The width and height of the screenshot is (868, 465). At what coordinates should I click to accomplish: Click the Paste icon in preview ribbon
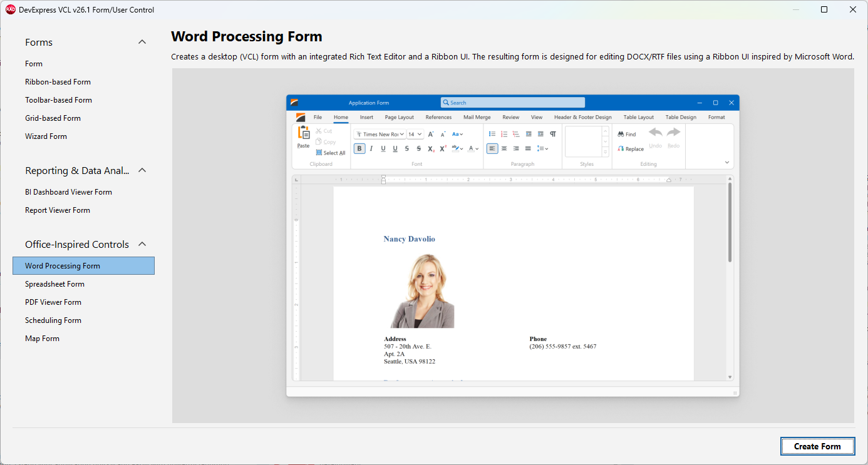[x=304, y=133]
